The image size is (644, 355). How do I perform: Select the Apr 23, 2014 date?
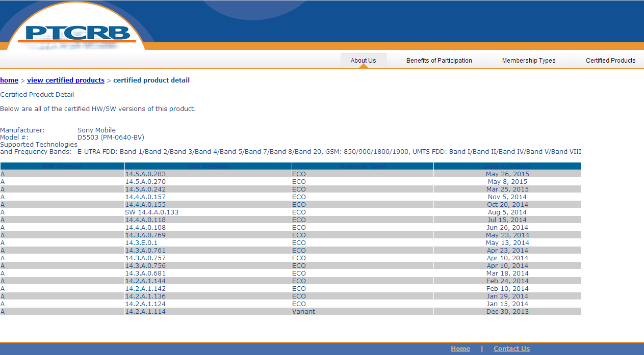[507, 251]
